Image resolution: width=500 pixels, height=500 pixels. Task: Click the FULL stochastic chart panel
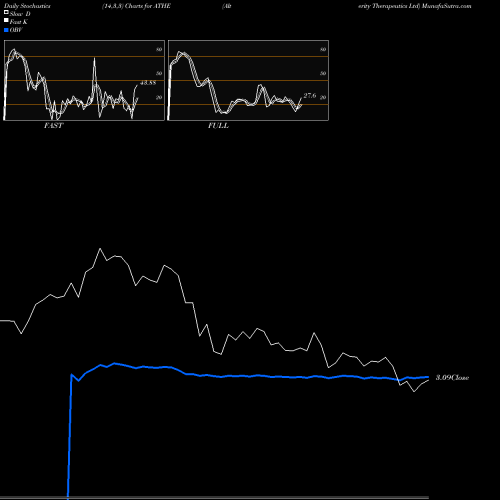click(248, 80)
